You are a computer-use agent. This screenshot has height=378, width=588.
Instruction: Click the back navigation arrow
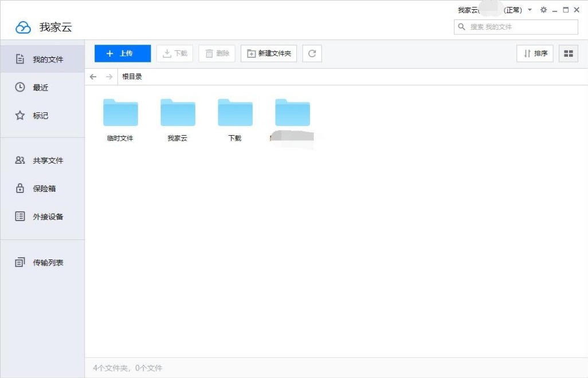click(x=93, y=76)
